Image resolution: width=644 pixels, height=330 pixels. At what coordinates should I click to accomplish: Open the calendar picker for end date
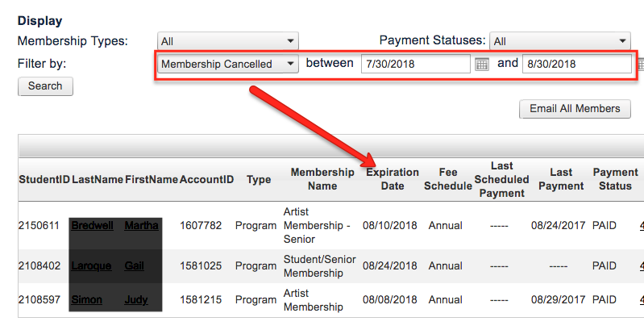point(641,65)
